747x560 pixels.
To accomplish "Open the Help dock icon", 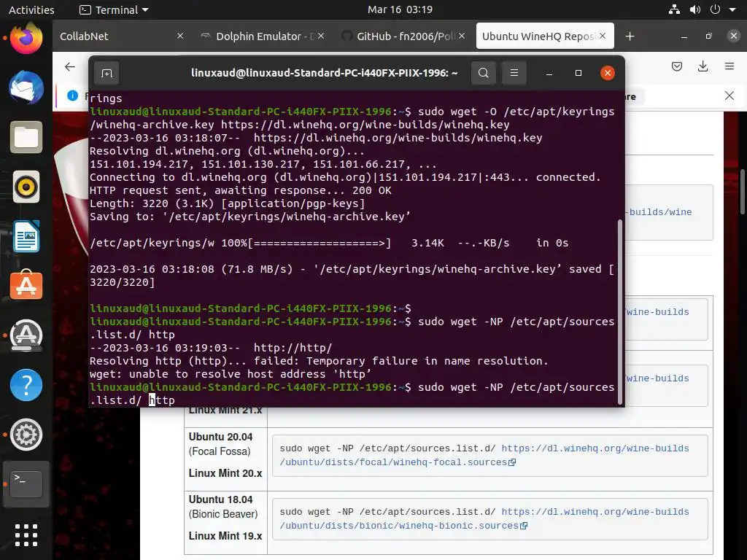I will point(26,385).
